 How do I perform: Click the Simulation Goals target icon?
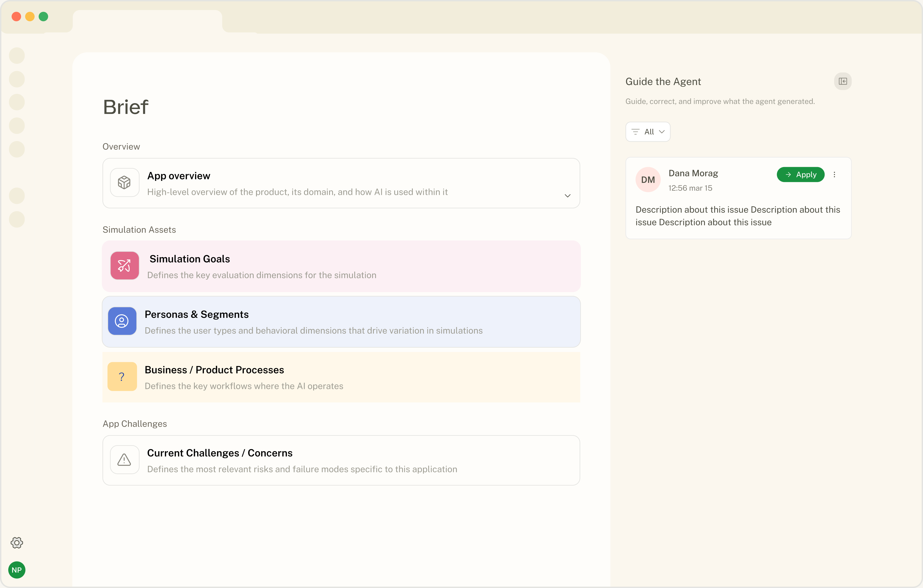click(x=124, y=265)
